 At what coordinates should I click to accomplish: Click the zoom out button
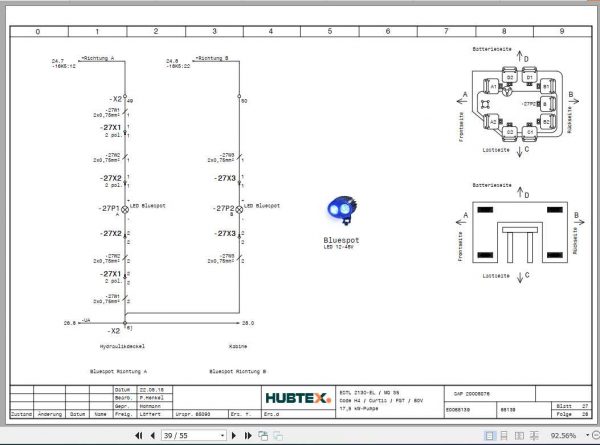596,435
